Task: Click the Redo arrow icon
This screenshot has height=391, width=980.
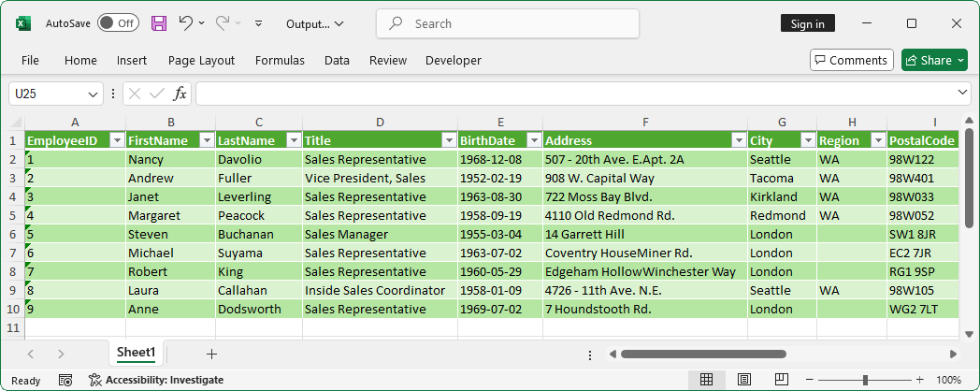Action: pos(223,23)
